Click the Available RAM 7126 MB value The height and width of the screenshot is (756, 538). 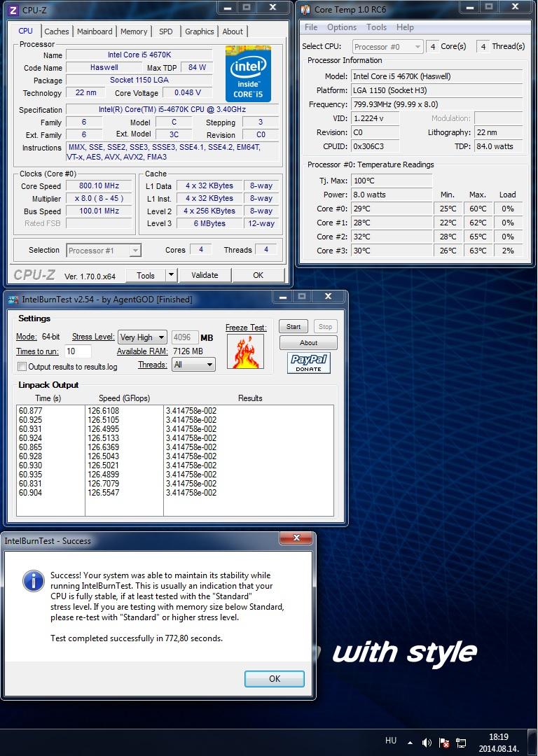[x=187, y=351]
